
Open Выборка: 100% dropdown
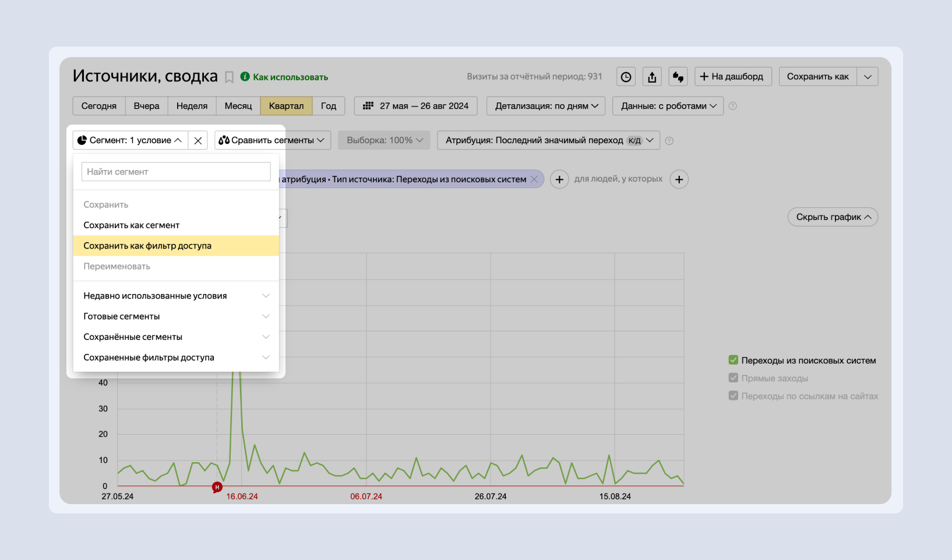tap(384, 140)
